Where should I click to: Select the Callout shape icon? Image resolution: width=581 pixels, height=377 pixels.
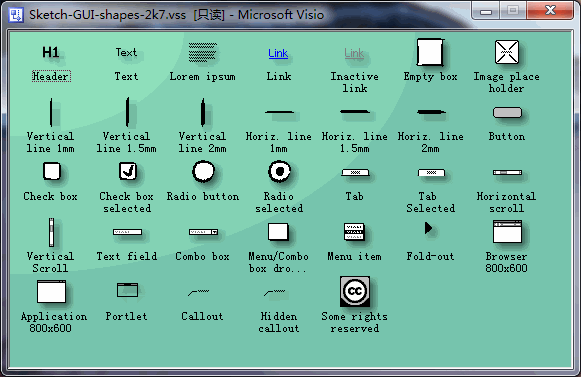pyautogui.click(x=199, y=292)
